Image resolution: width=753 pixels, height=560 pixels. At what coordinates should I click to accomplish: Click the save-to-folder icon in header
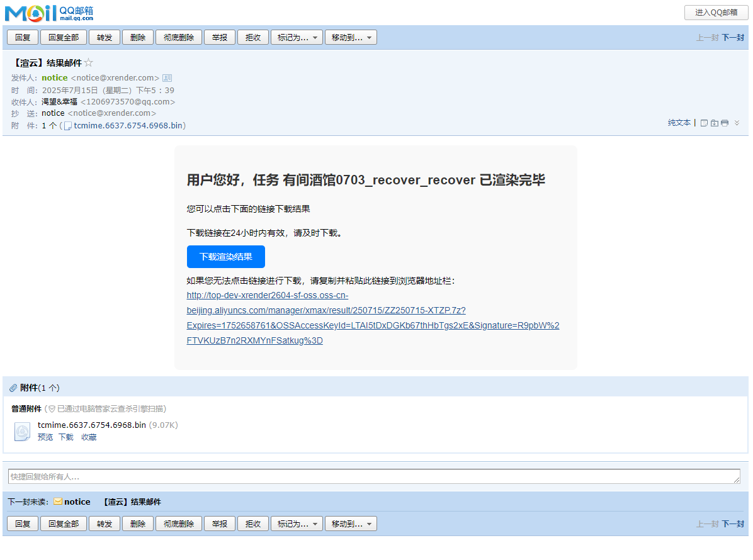pyautogui.click(x=715, y=123)
